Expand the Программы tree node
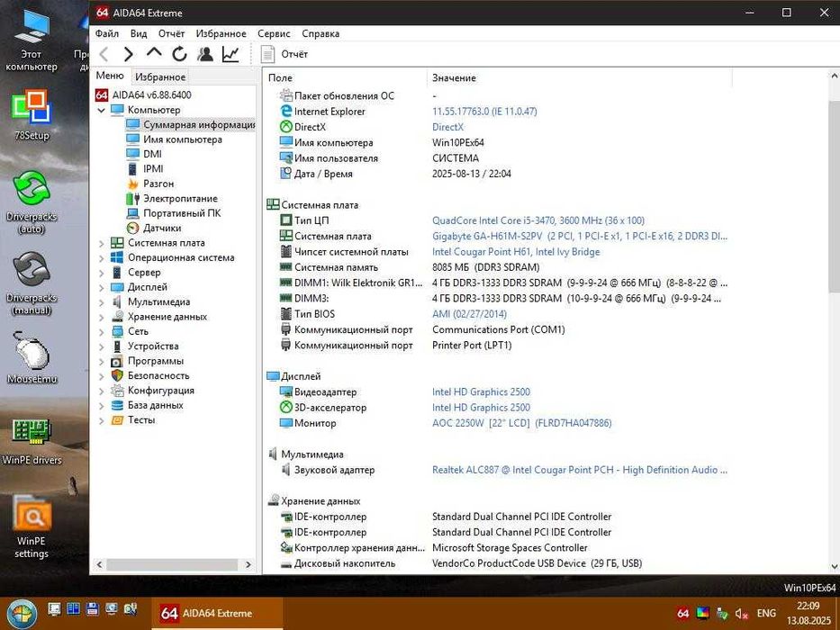The height and width of the screenshot is (630, 840). click(101, 362)
